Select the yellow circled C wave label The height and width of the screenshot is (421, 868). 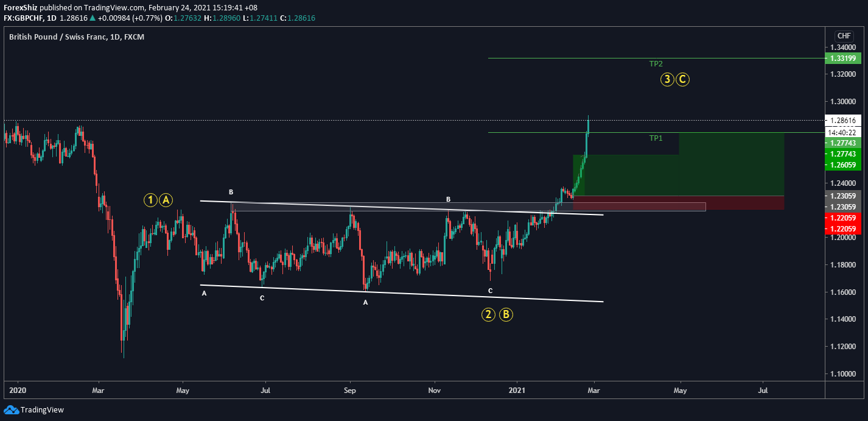tap(683, 79)
